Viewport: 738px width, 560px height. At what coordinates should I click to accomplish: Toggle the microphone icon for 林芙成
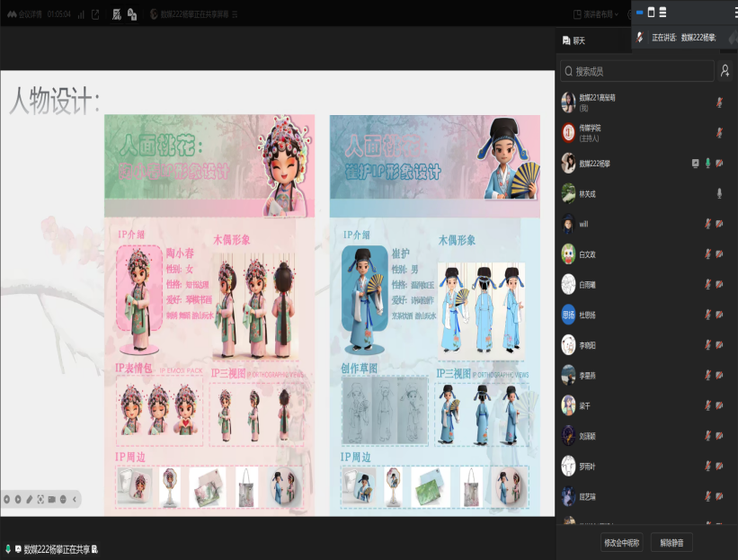(719, 193)
